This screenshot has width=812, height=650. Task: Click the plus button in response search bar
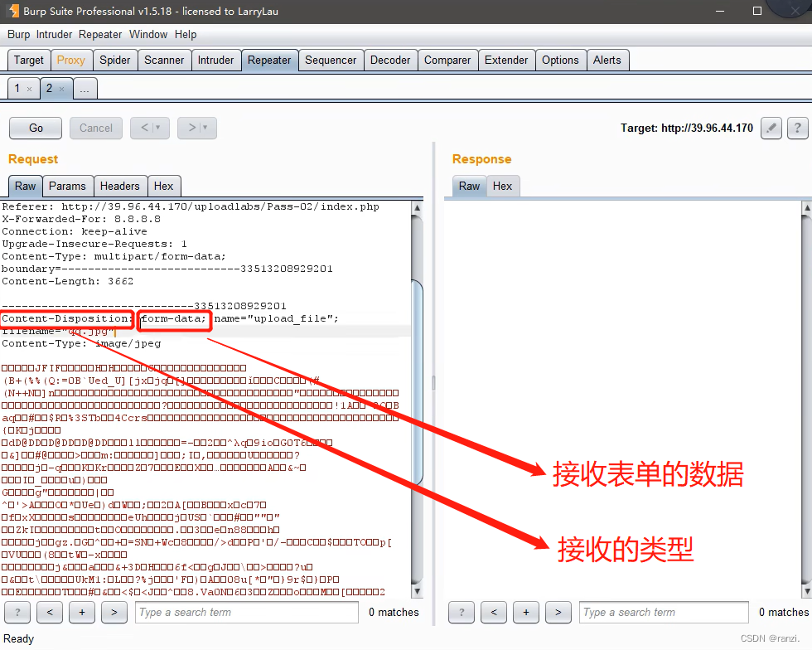[x=525, y=612]
